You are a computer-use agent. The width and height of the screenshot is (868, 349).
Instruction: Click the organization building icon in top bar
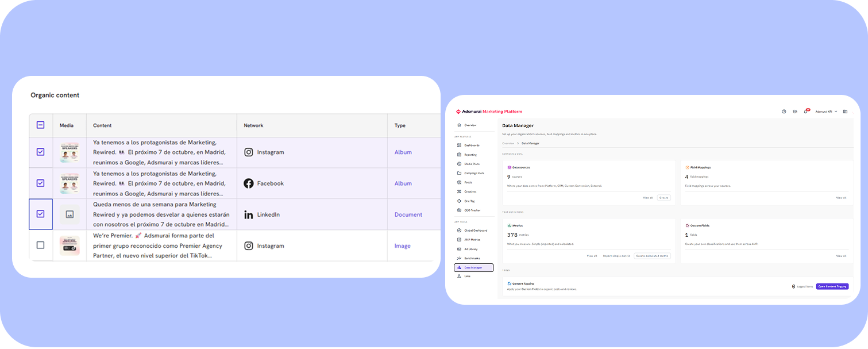tap(845, 112)
